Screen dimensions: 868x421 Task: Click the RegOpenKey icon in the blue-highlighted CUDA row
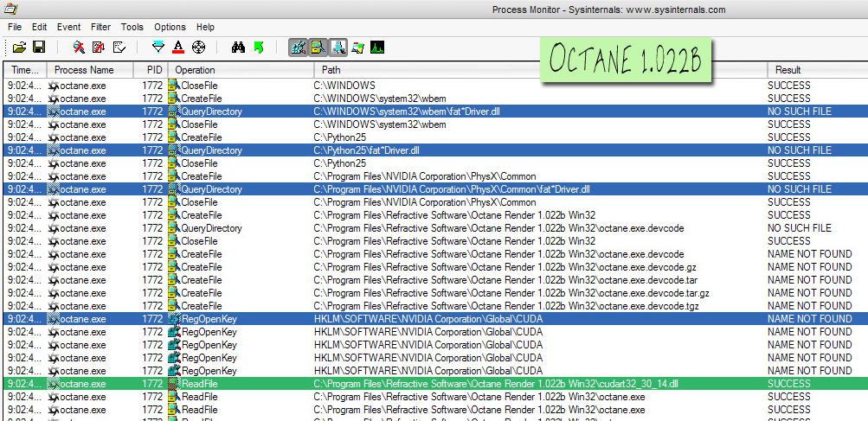[x=174, y=319]
